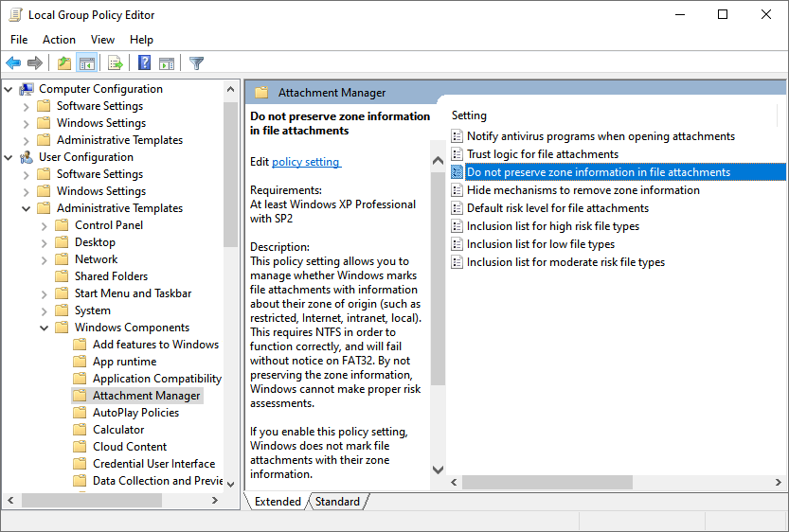Click policy icon beside Default risk level
Screen dimensions: 789x532
pyautogui.click(x=457, y=208)
